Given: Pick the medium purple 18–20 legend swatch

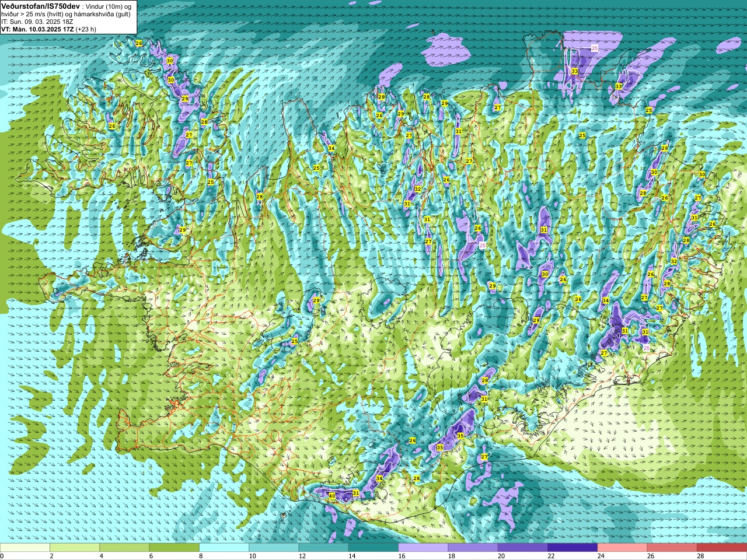Looking at the screenshot, I should click(473, 547).
